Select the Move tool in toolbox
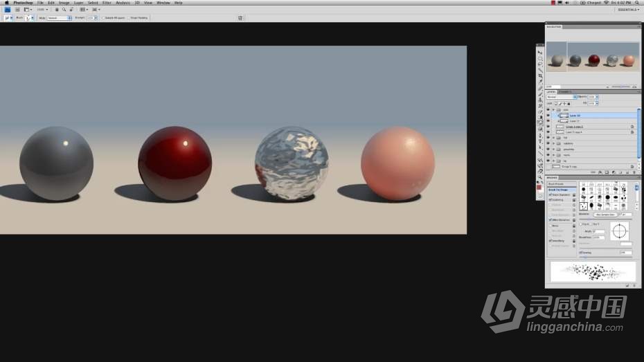Viewport: 644px width, 362px height. point(540,53)
